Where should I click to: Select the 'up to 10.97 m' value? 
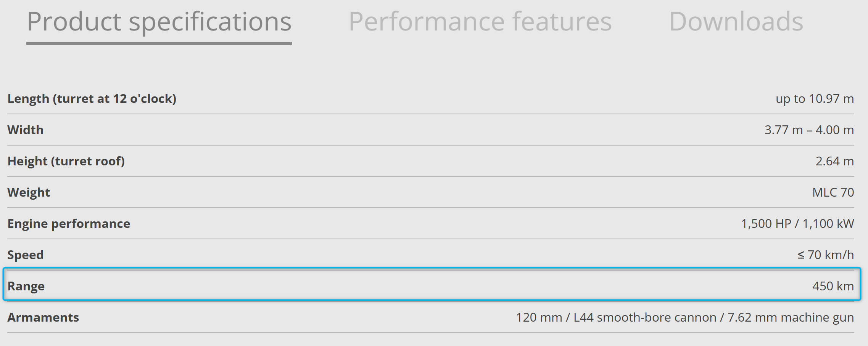(815, 99)
